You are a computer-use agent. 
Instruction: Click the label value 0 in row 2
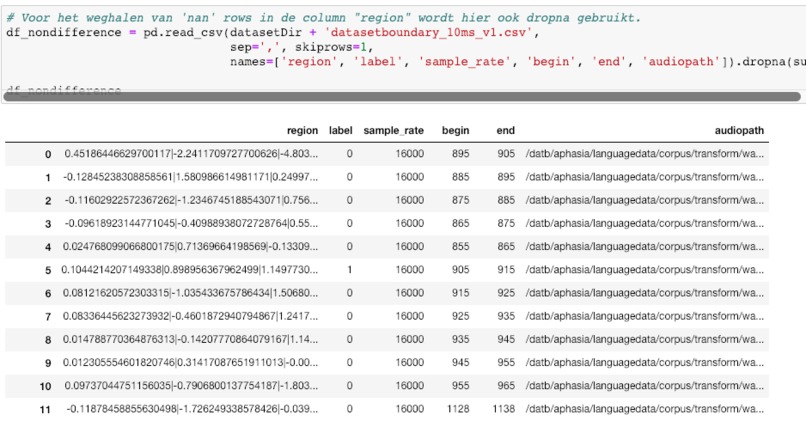click(350, 200)
